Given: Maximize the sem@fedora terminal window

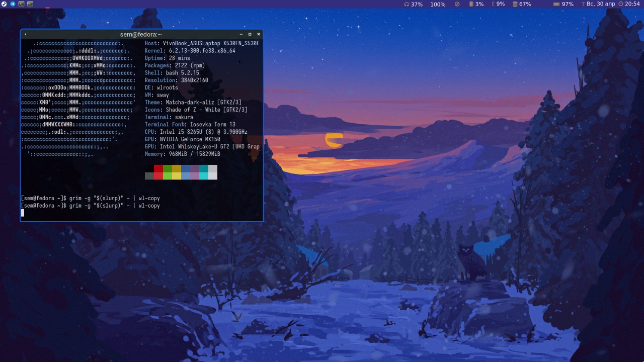Looking at the screenshot, I should point(250,34).
